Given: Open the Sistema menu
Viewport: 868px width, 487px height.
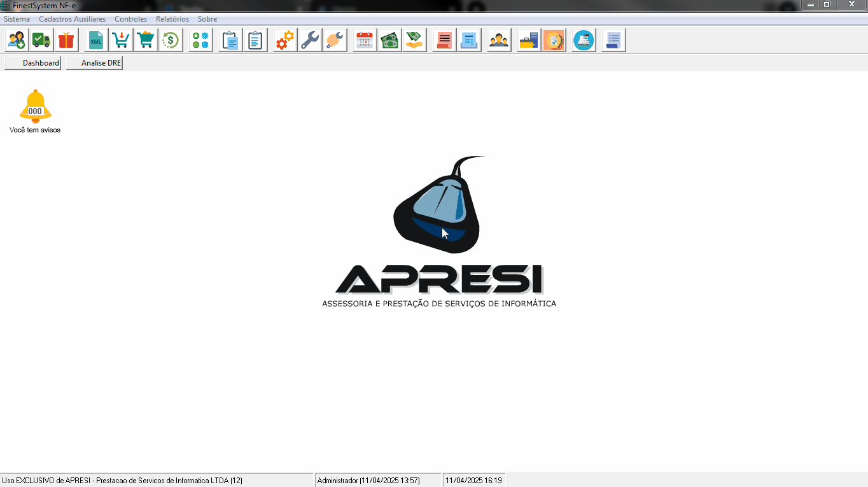Looking at the screenshot, I should pos(17,19).
